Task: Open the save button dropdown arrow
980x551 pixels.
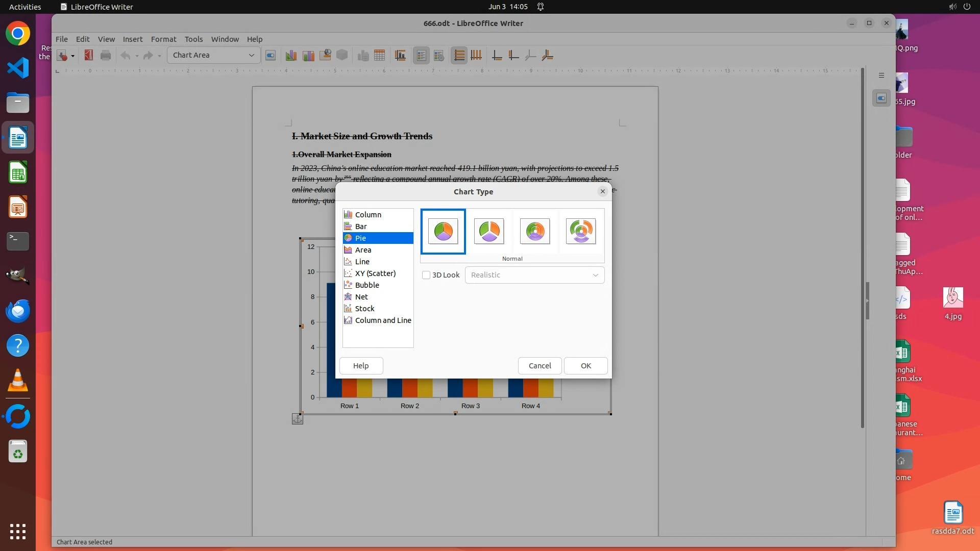Action: pos(72,56)
